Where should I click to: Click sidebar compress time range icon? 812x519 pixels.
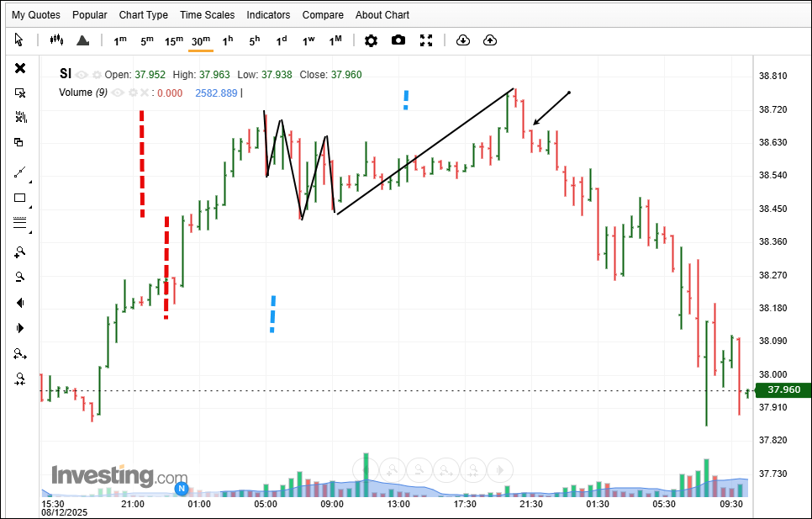pos(20,379)
